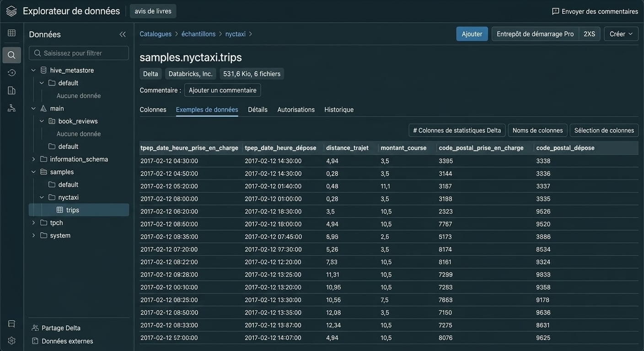Switch to the Colonnes tab
This screenshot has width=644, height=351.
153,110
